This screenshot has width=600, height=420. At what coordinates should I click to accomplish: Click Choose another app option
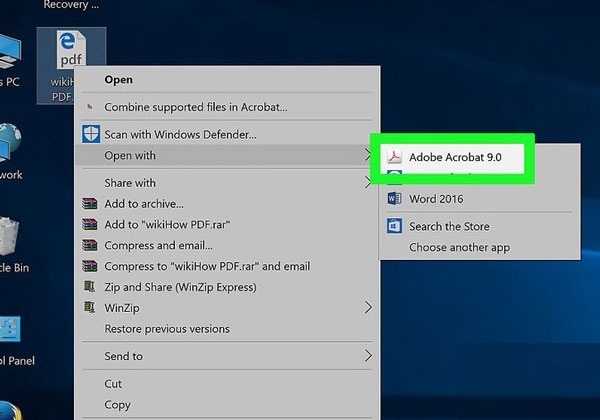[459, 247]
